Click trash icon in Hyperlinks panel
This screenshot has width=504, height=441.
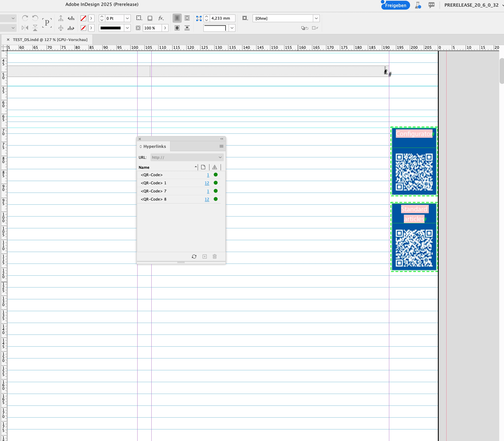[x=215, y=256]
